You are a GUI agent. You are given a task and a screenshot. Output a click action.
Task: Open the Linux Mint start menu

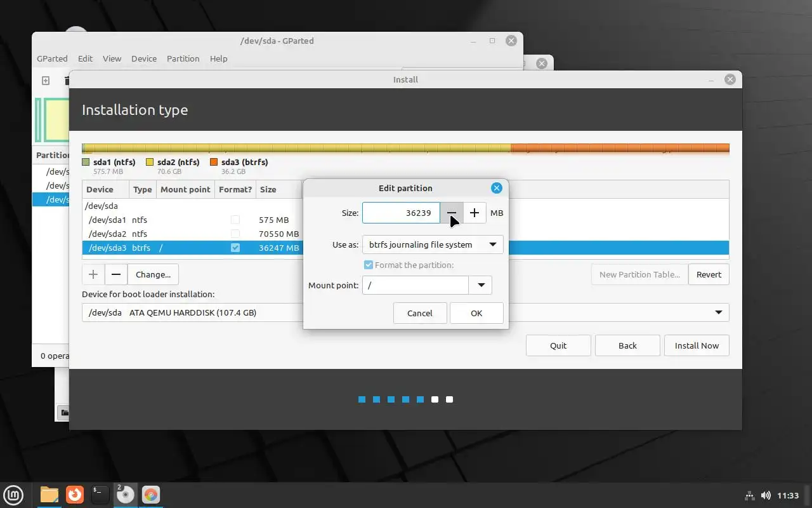coord(13,495)
